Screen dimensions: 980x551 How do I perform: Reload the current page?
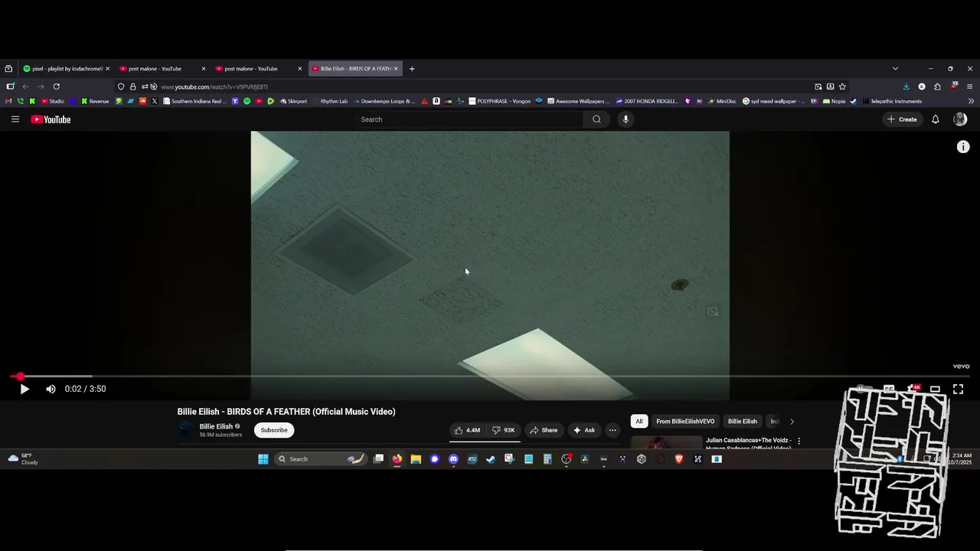[x=56, y=86]
